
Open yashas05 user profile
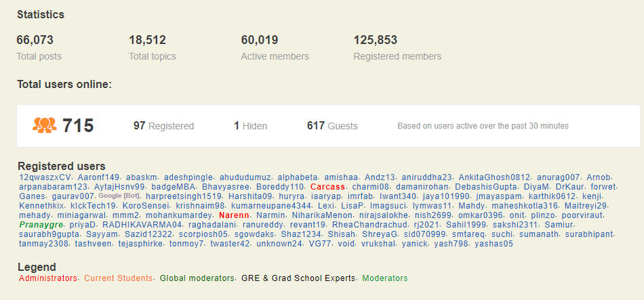click(x=494, y=243)
